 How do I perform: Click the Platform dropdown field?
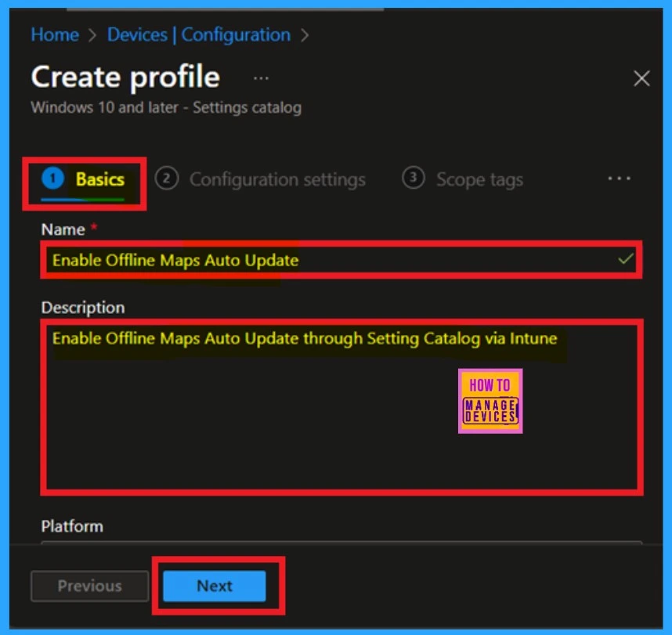click(x=341, y=543)
